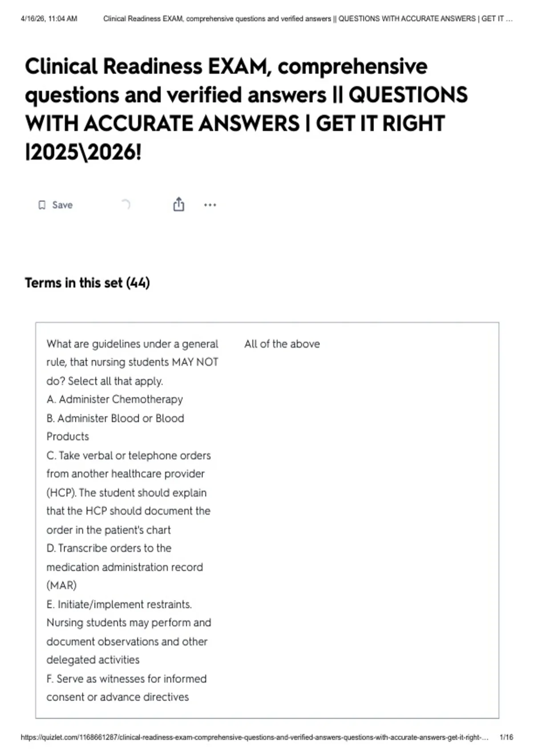Click the 'What are guidelines under a general' question line
Screen dimensions: 534x756
pyautogui.click(x=132, y=344)
